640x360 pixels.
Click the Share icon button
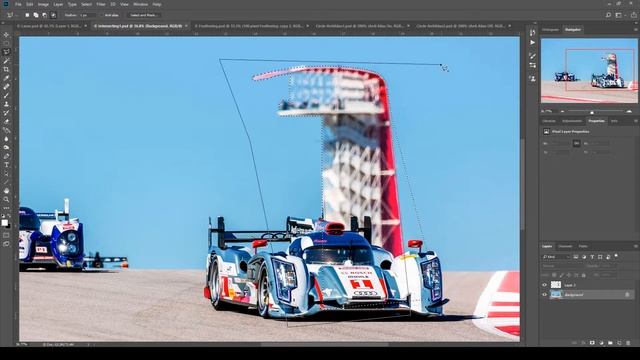click(x=634, y=15)
